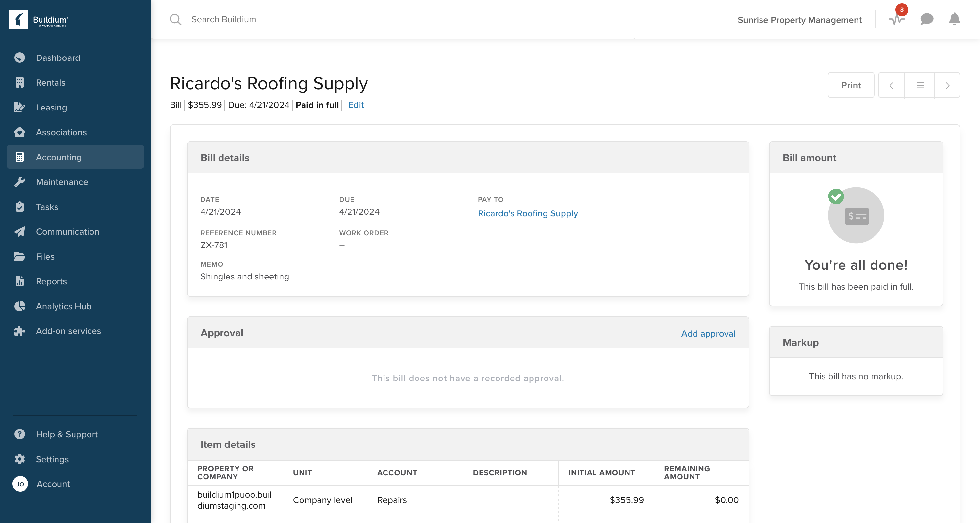Open the Tasks menu item

click(75, 207)
